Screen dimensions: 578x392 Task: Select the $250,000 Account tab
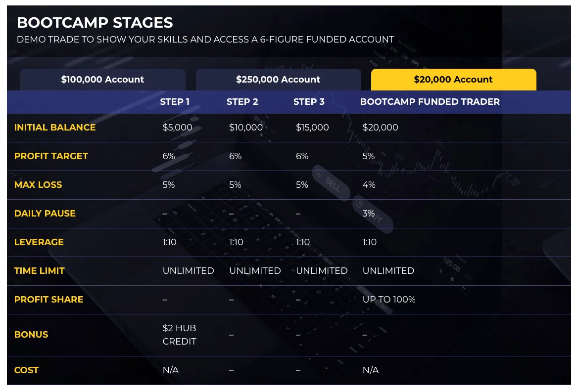click(278, 80)
